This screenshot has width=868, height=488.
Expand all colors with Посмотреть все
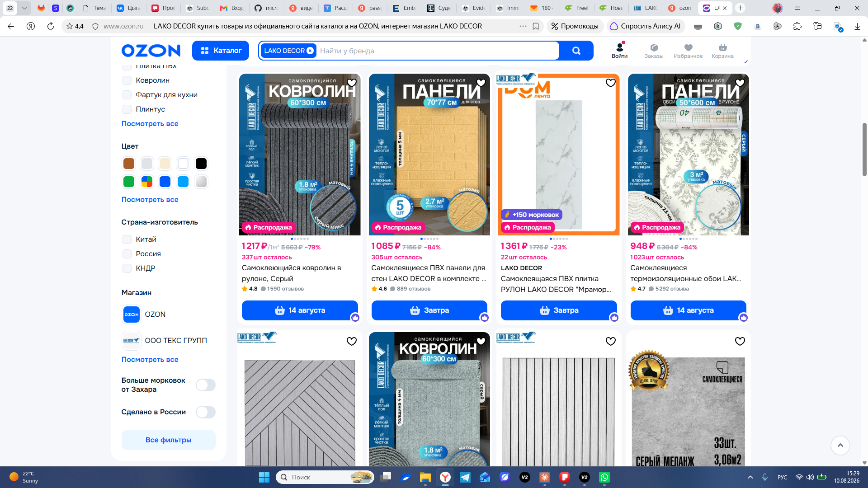coord(150,200)
